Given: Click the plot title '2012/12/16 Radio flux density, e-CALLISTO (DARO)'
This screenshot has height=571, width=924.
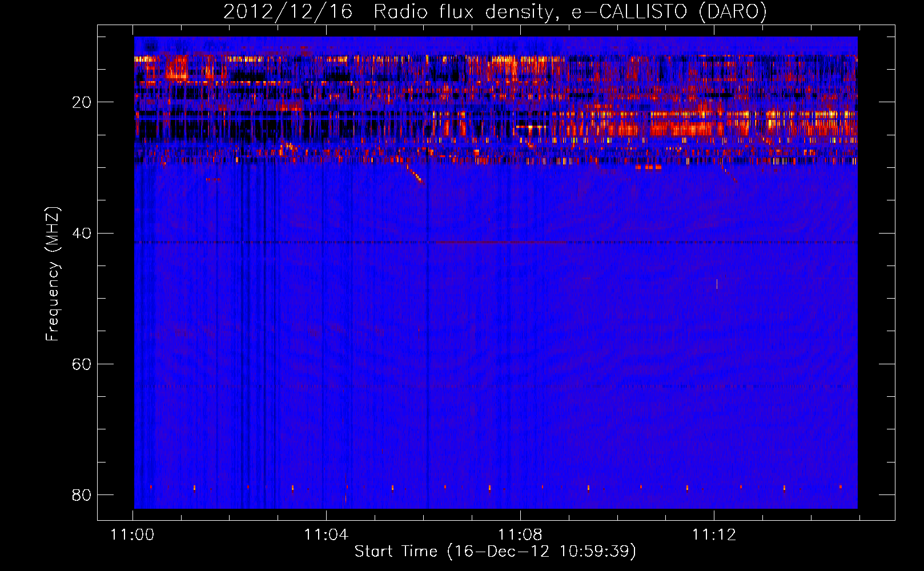Looking at the screenshot, I should (x=495, y=12).
